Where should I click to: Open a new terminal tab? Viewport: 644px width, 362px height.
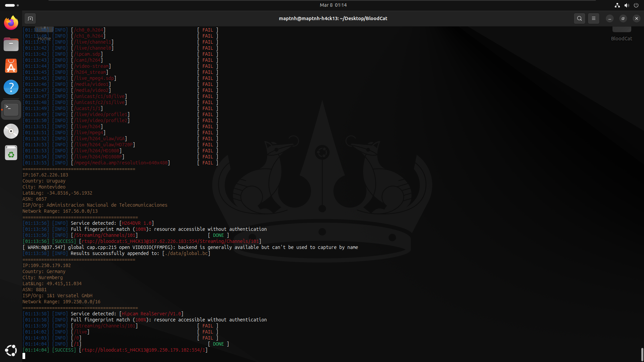tap(30, 18)
